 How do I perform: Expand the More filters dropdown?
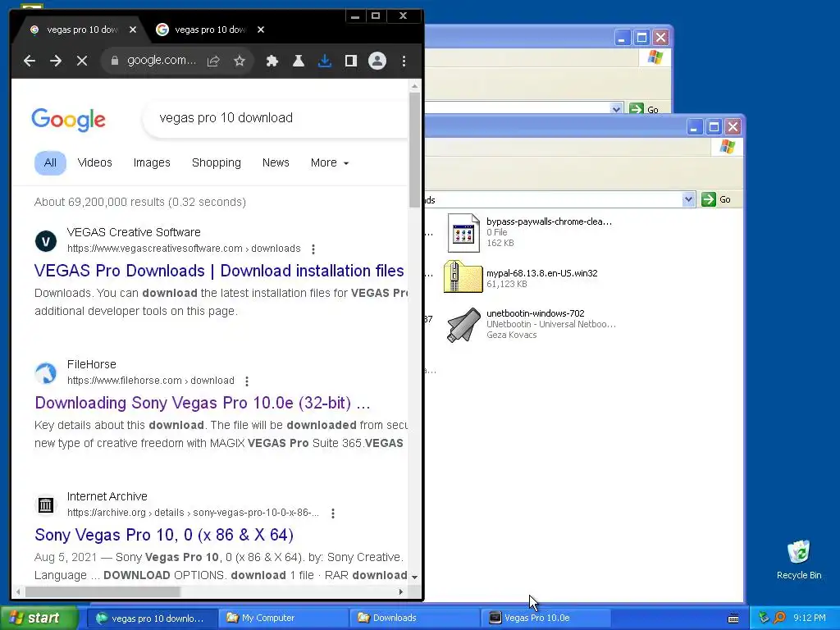coord(330,163)
